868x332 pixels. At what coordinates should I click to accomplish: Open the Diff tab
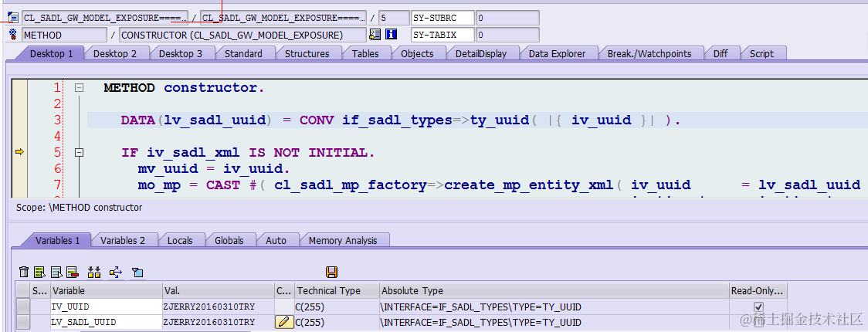click(721, 54)
